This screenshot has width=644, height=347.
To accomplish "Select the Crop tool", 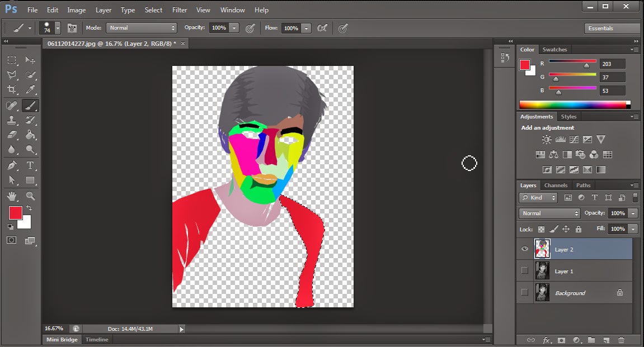I will coord(12,89).
